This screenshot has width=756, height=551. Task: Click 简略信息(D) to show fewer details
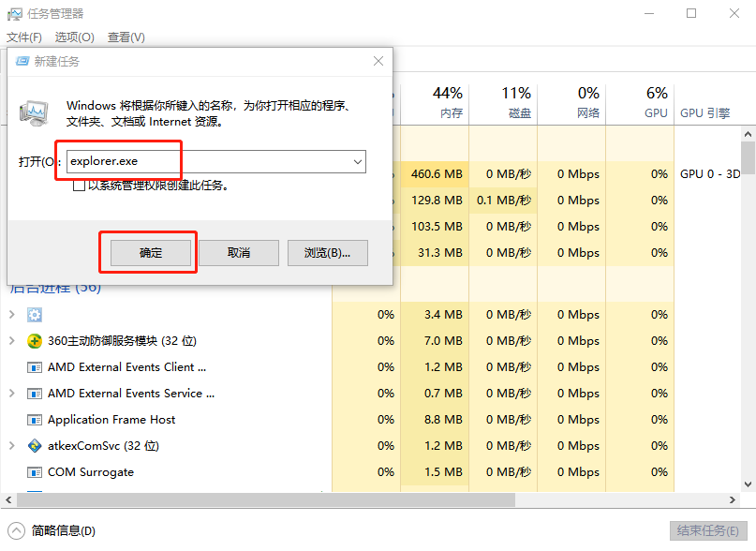click(63, 530)
